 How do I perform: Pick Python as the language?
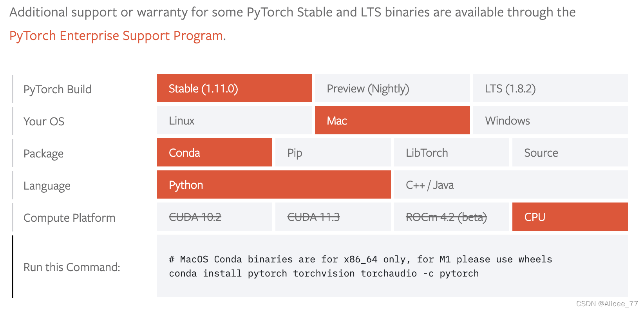(273, 185)
